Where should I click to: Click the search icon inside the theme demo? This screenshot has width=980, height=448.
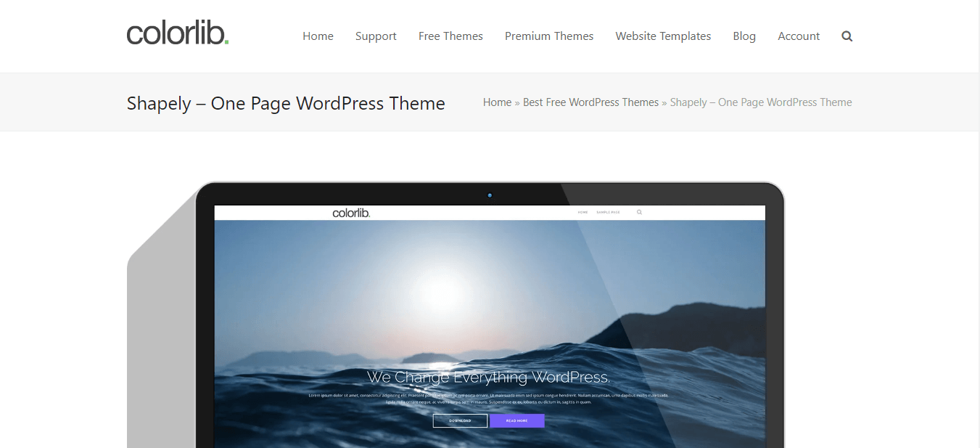[x=639, y=212]
